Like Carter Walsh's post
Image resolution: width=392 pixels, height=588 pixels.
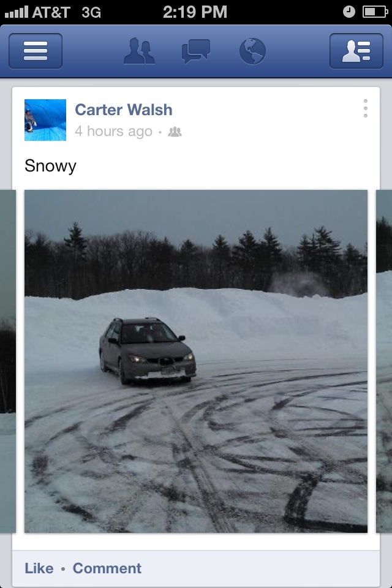click(39, 568)
